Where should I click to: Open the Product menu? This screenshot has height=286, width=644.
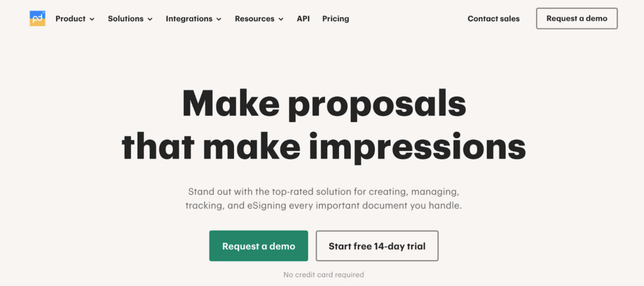[x=70, y=19]
